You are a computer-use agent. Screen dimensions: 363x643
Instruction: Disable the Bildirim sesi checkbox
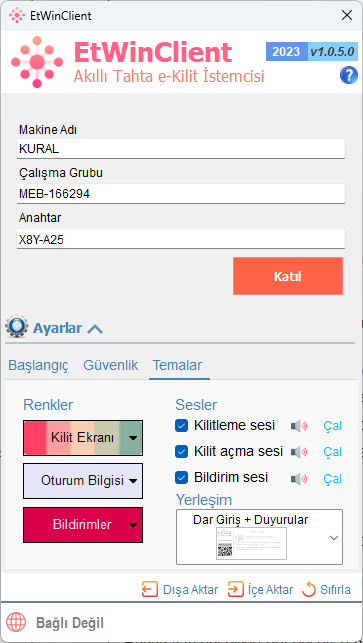click(x=182, y=477)
